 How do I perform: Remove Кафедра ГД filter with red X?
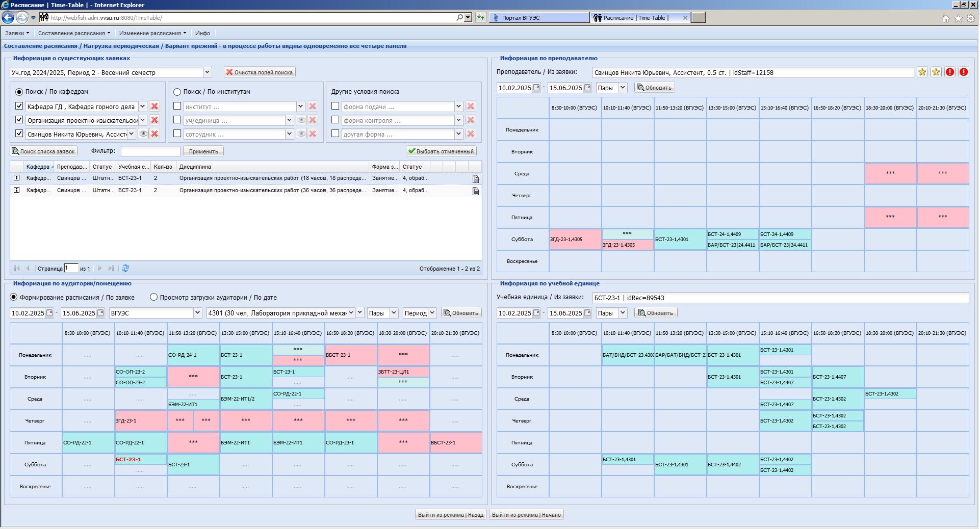[154, 107]
